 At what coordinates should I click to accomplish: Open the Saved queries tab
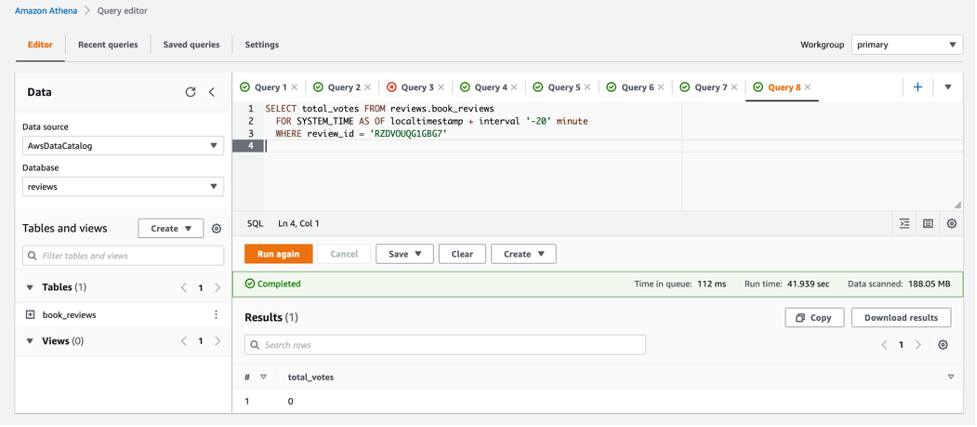191,45
